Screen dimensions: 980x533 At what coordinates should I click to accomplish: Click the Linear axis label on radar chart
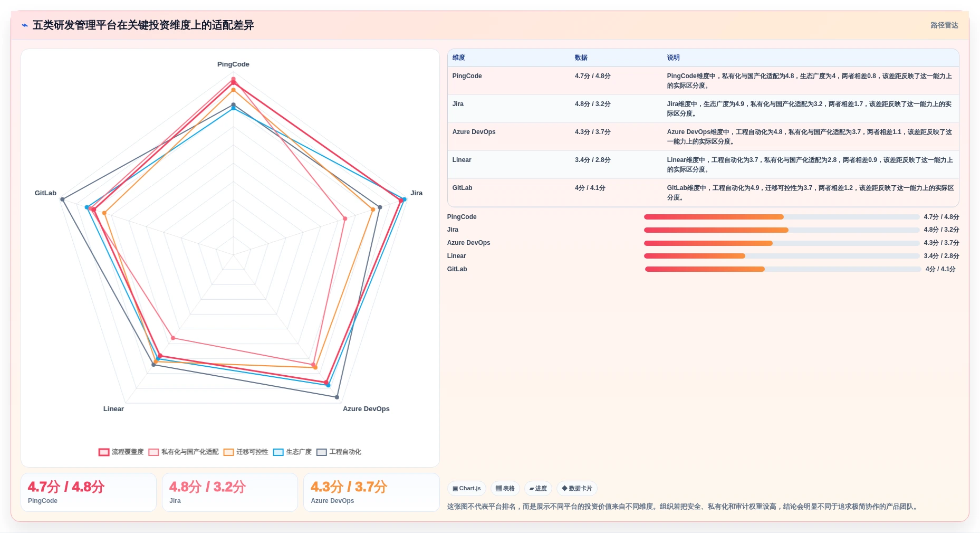(x=113, y=409)
